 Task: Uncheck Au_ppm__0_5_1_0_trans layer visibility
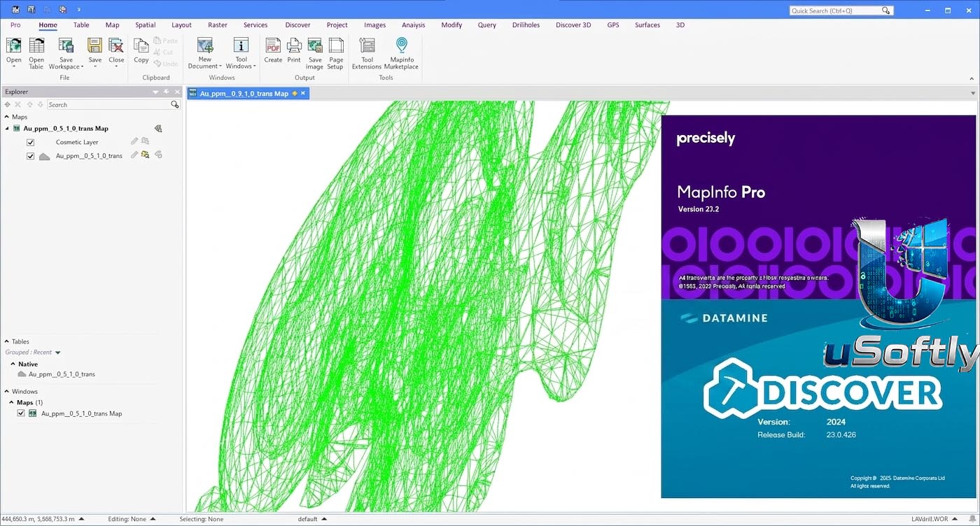coord(30,156)
